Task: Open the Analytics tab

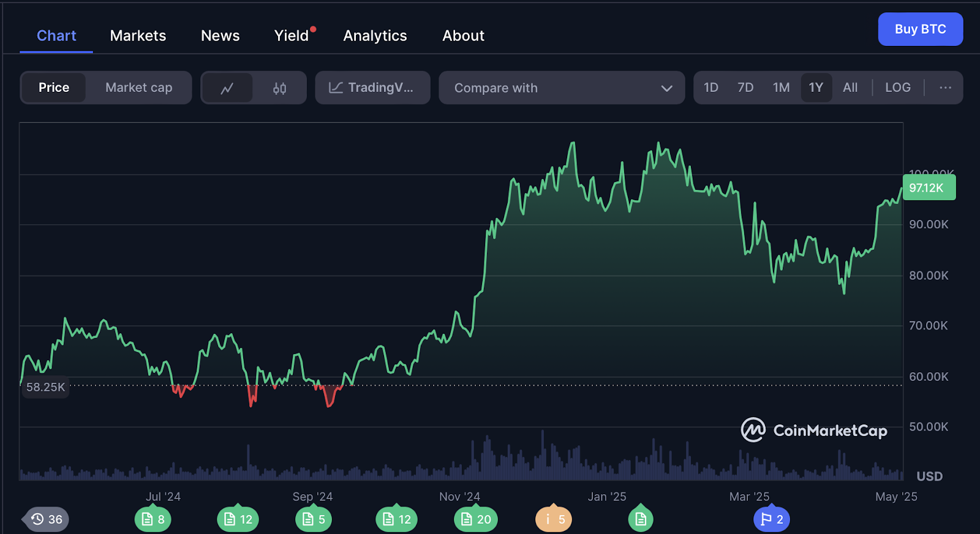Action: tap(375, 36)
